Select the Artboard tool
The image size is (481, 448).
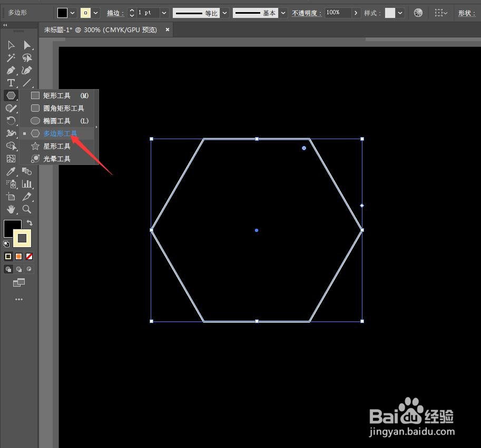(x=11, y=197)
